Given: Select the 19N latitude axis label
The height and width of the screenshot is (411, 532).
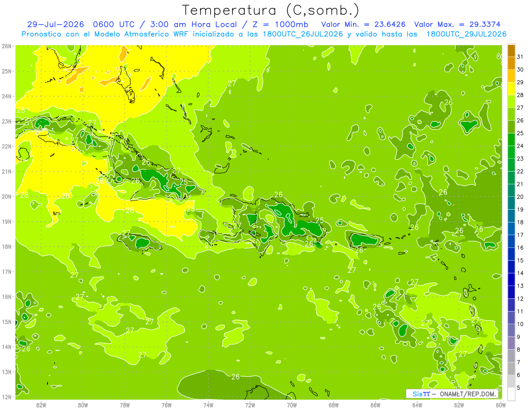Looking at the screenshot, I should tap(6, 222).
